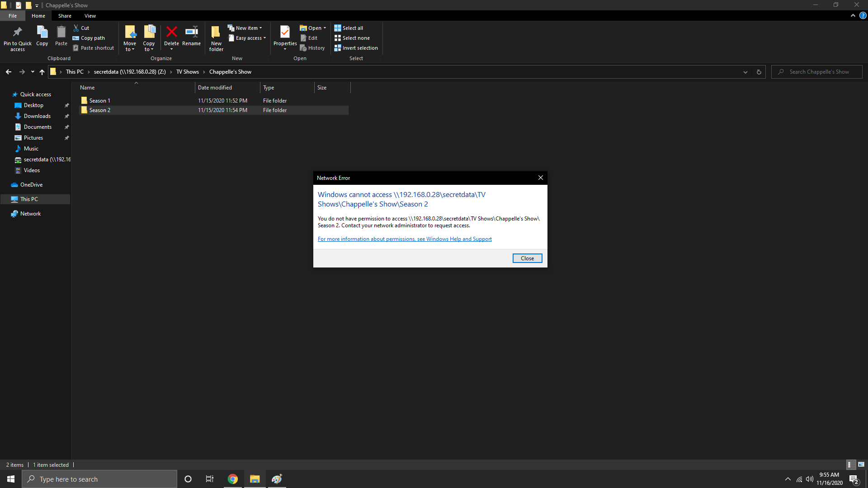Switch to the Home ribbon tab

(x=38, y=16)
